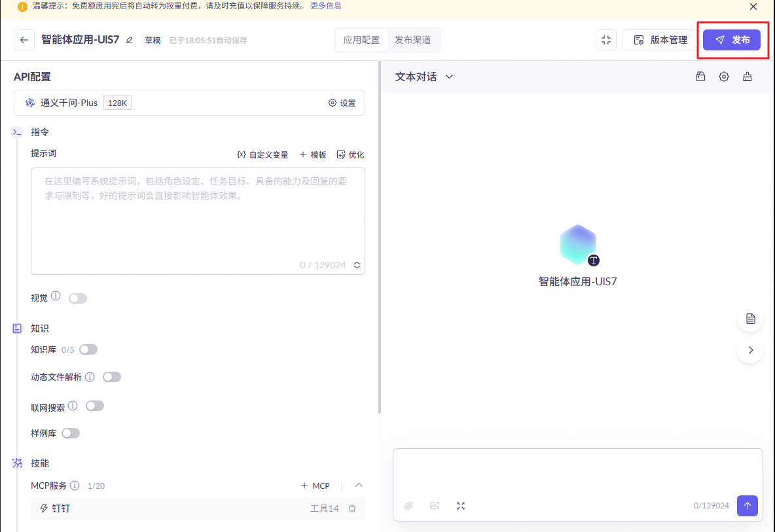Optimize the prompt with 优化
775x532 pixels.
[350, 154]
